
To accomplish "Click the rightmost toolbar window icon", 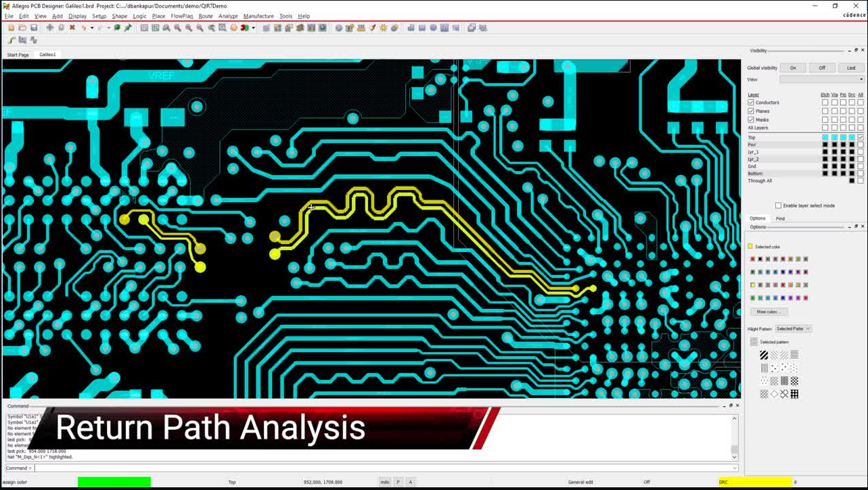I will coord(482,28).
